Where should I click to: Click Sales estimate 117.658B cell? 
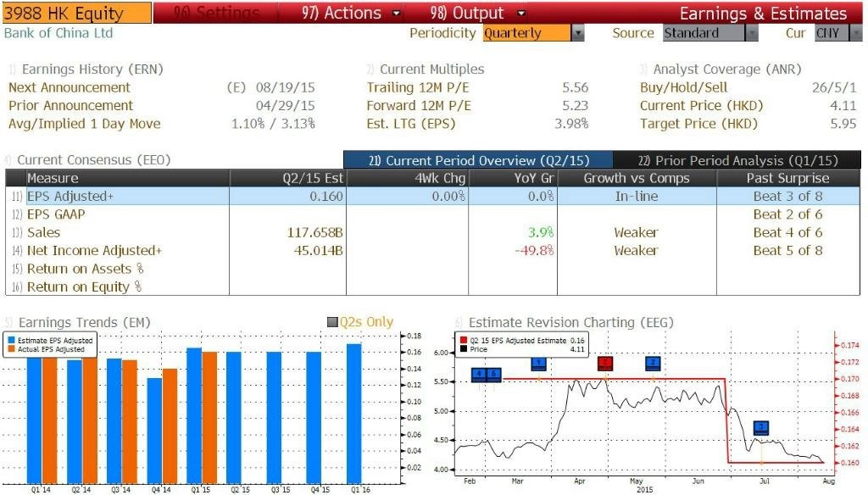pyautogui.click(x=288, y=232)
